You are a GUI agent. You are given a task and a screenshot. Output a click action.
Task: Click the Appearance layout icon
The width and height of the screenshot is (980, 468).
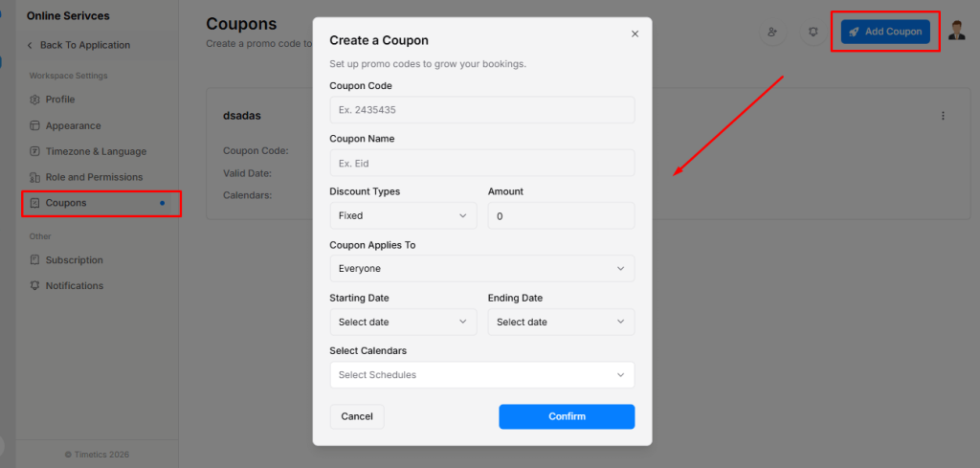coord(35,125)
